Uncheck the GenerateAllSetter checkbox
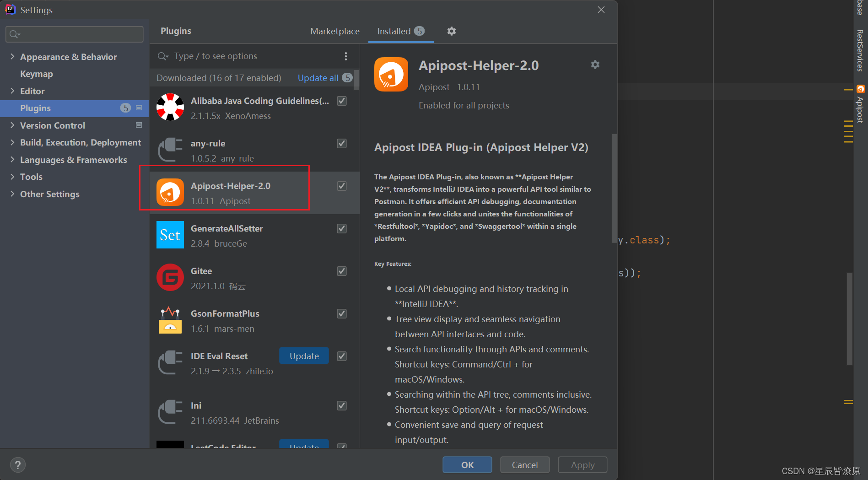868x480 pixels. click(342, 228)
